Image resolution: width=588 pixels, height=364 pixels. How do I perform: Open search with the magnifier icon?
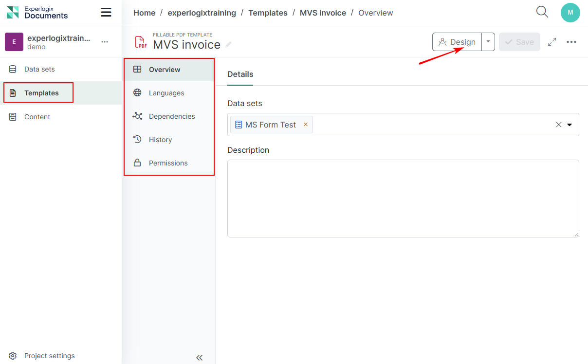[x=542, y=12]
